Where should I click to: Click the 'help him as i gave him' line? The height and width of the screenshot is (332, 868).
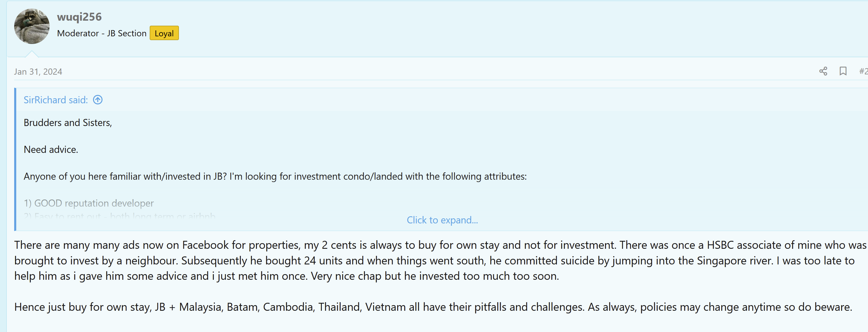(286, 276)
